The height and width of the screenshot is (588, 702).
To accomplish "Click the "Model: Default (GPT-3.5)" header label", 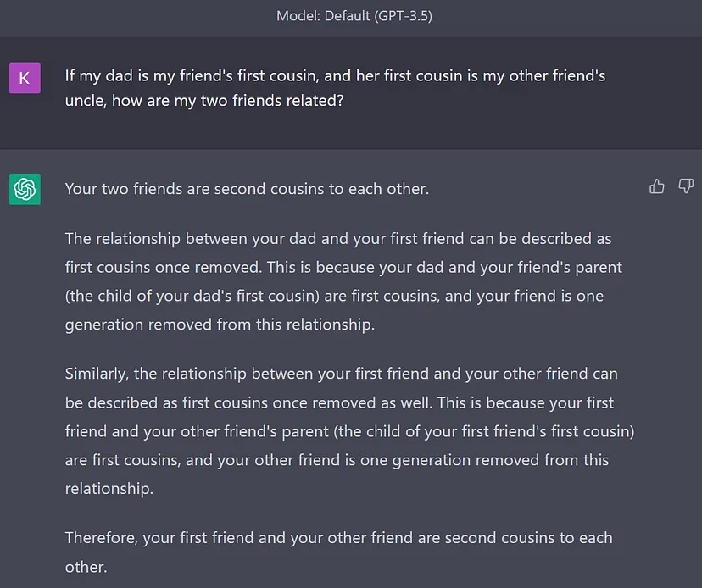I will pos(354,16).
